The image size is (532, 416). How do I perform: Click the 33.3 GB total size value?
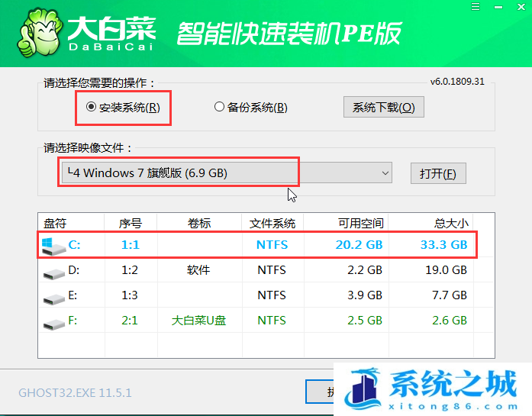point(443,245)
